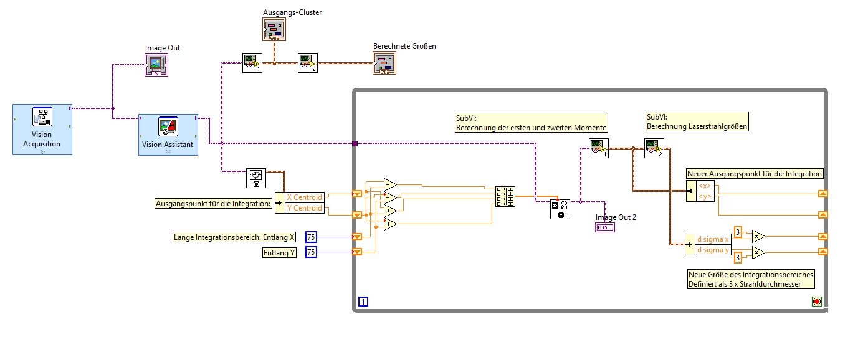Select the Build Array node
The image size is (868, 347).
tap(505, 196)
